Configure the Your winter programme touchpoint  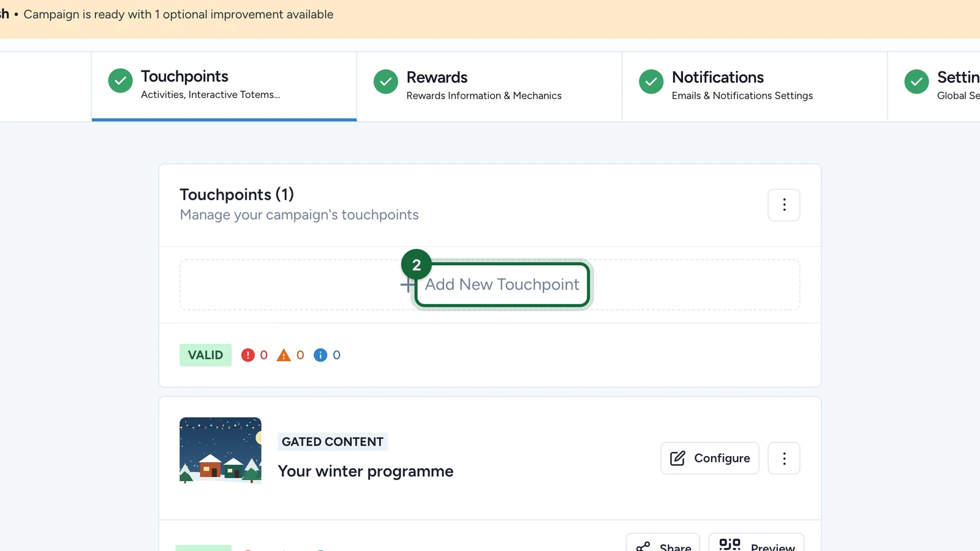point(710,458)
